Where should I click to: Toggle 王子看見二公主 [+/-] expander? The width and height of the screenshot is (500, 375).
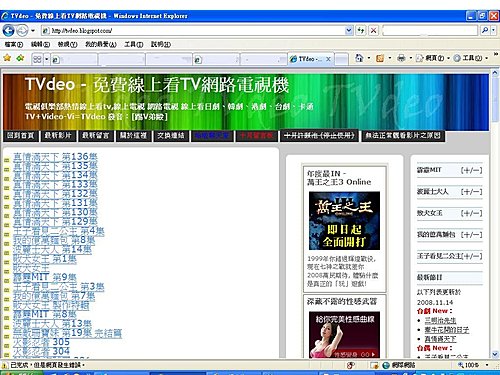472,256
